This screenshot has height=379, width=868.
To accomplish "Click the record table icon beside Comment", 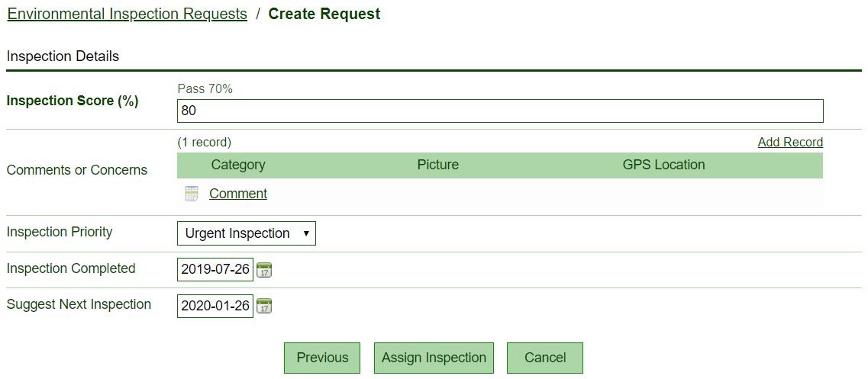I will (x=192, y=194).
